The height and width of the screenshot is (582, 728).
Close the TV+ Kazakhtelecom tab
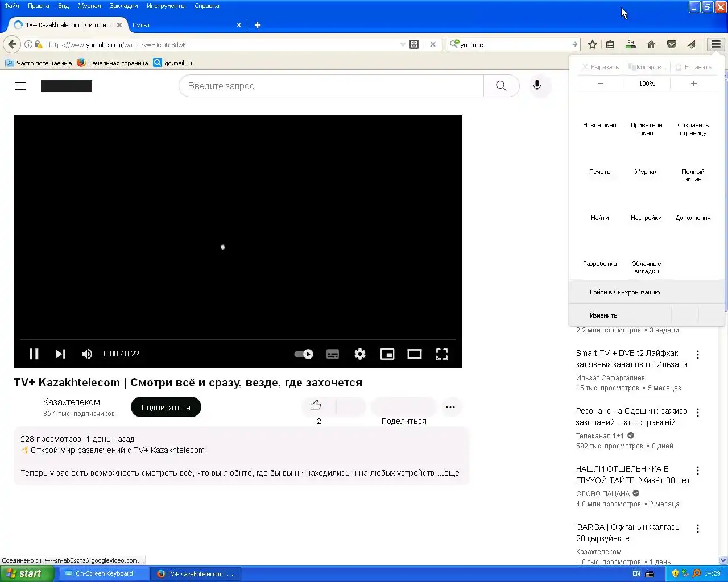pyautogui.click(x=119, y=25)
